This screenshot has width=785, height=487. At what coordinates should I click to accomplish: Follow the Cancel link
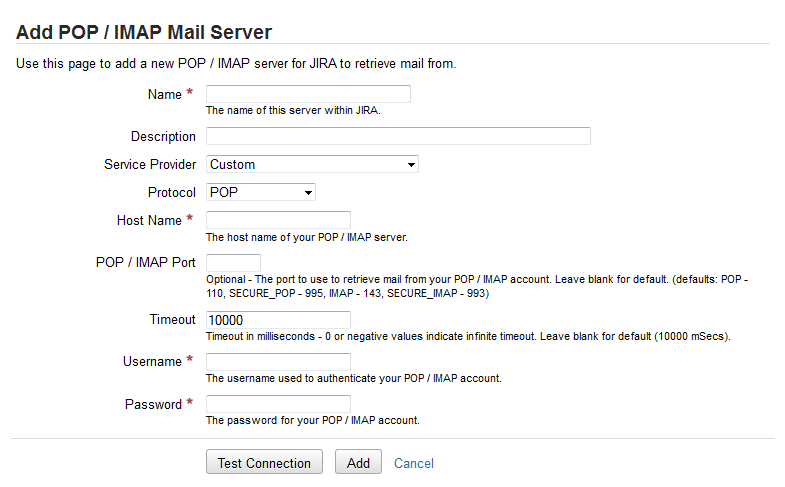coord(414,463)
